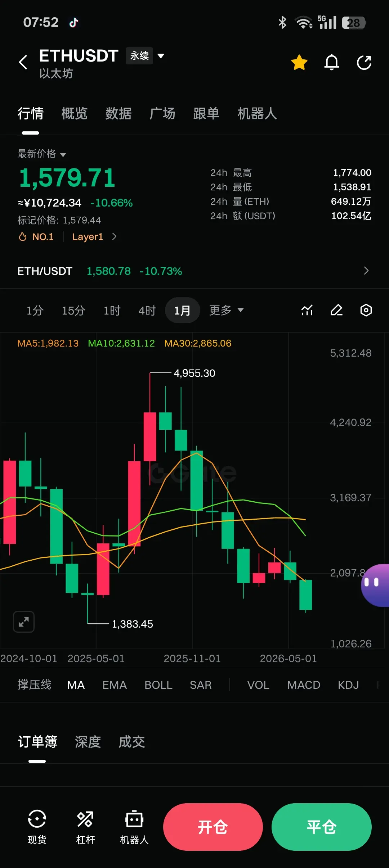Tap the 标记价格 1,579.44 text
The height and width of the screenshot is (868, 389).
click(59, 220)
